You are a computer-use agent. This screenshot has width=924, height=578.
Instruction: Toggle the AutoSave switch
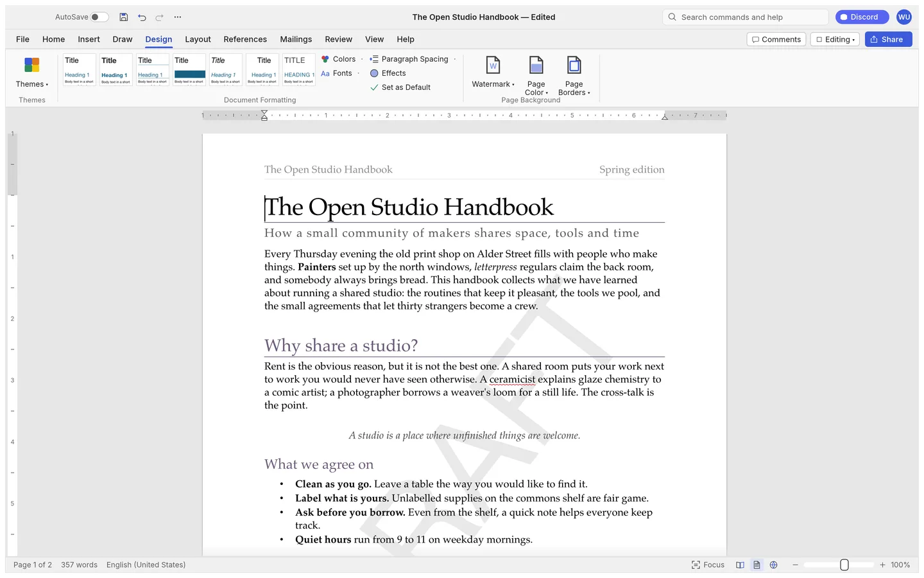point(99,17)
